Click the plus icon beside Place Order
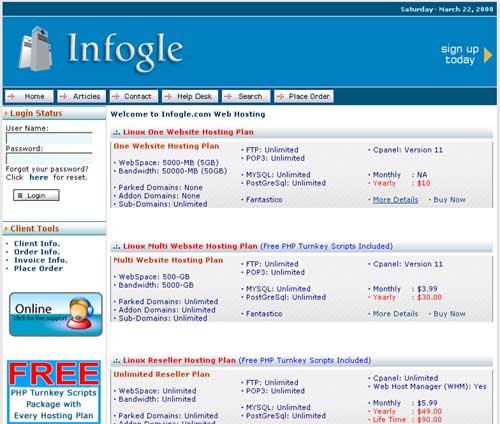500x424 pixels. click(280, 96)
